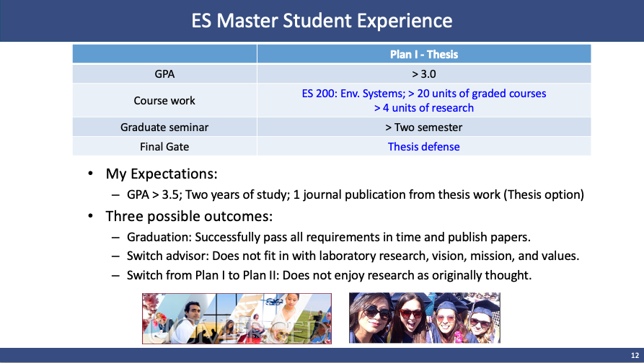
Task: Click the blue Thesis defense text
Action: (423, 146)
